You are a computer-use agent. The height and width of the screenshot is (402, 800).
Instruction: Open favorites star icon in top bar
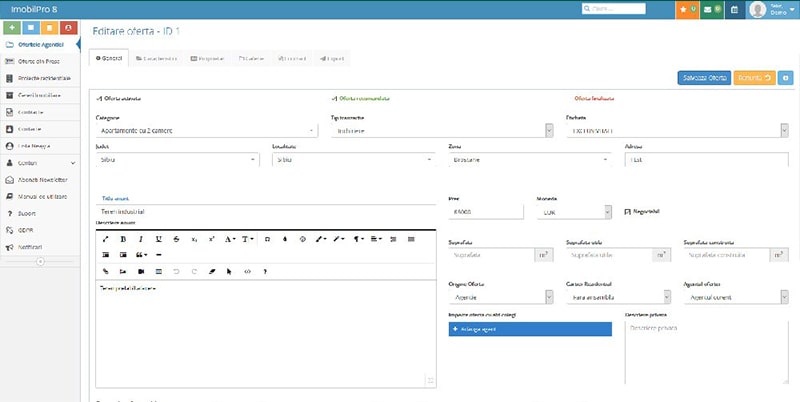pos(687,10)
